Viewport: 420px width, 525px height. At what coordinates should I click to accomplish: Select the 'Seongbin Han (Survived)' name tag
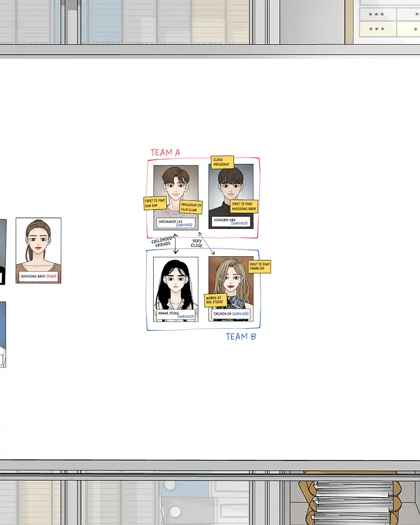[x=231, y=222]
